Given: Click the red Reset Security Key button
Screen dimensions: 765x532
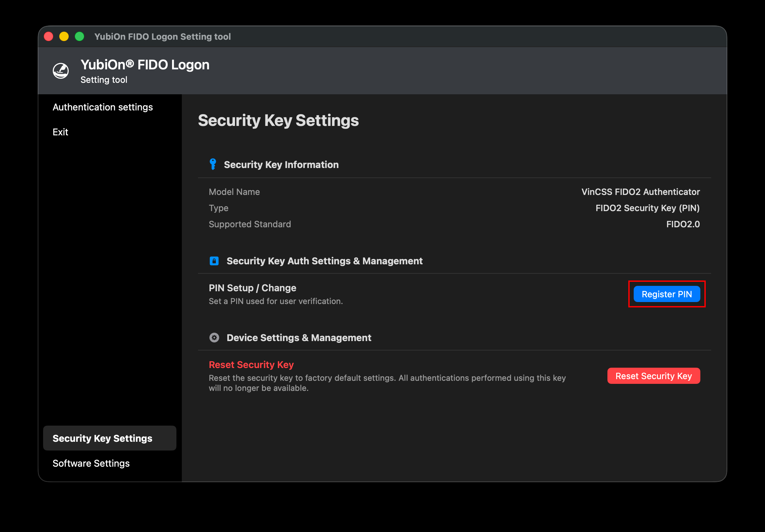Looking at the screenshot, I should (x=654, y=376).
